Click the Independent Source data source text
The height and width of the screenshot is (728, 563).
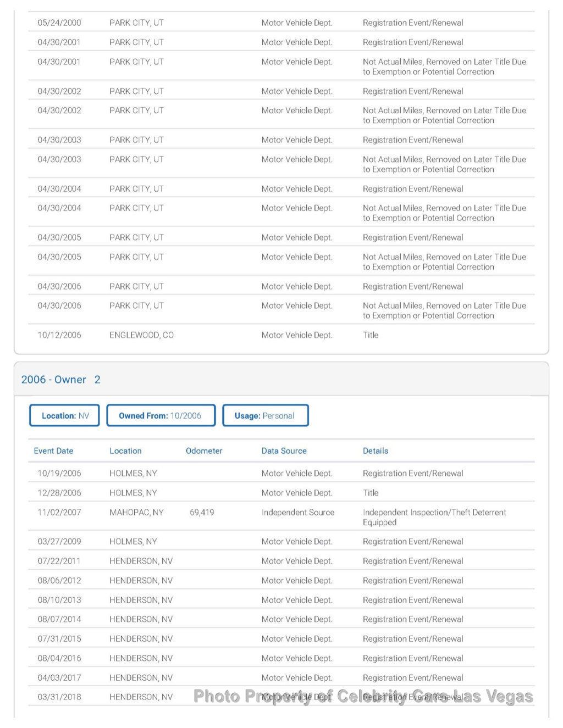[x=298, y=512]
